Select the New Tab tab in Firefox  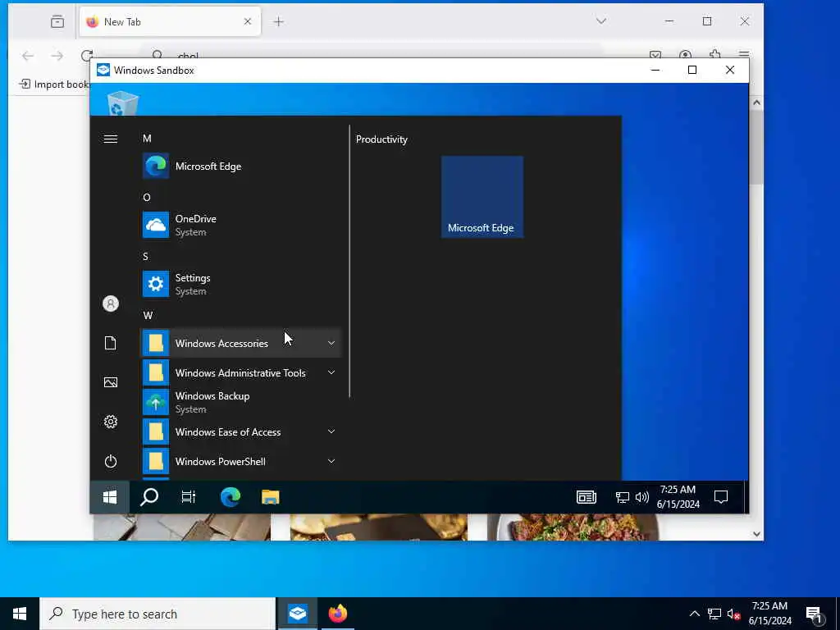click(x=170, y=21)
